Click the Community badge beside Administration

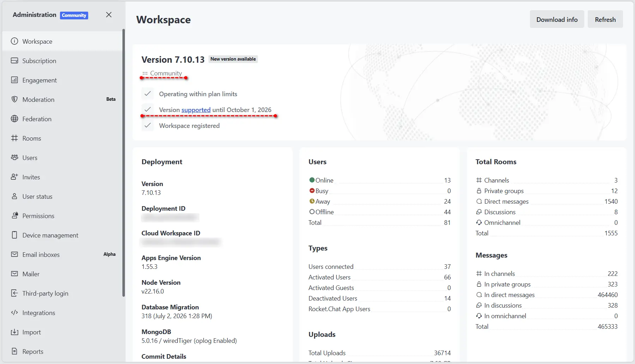[x=74, y=15]
